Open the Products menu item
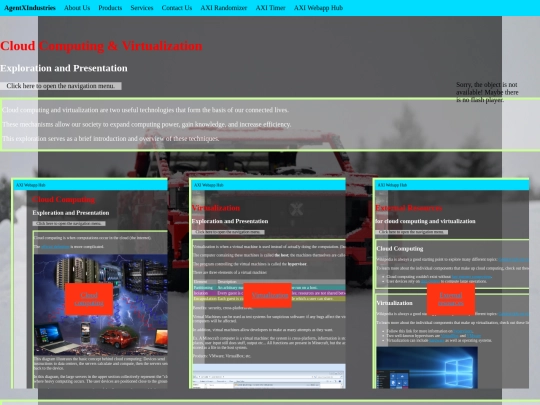This screenshot has height=405, width=540. click(110, 8)
